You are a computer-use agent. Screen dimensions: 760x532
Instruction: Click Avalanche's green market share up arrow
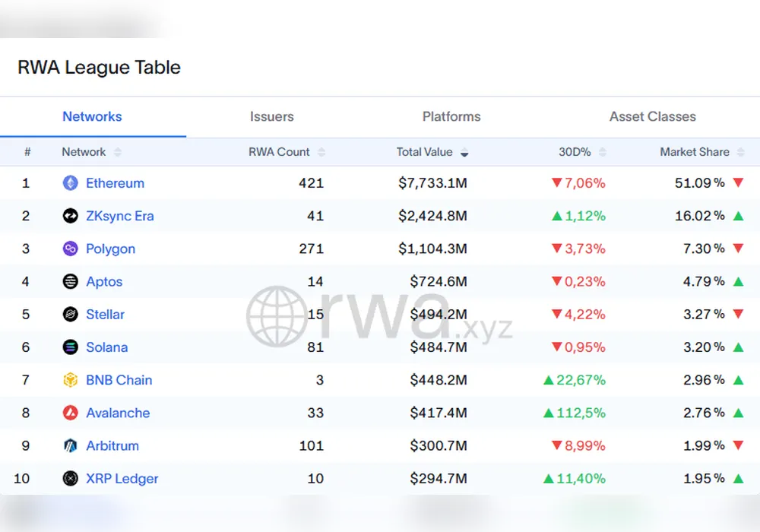click(738, 413)
